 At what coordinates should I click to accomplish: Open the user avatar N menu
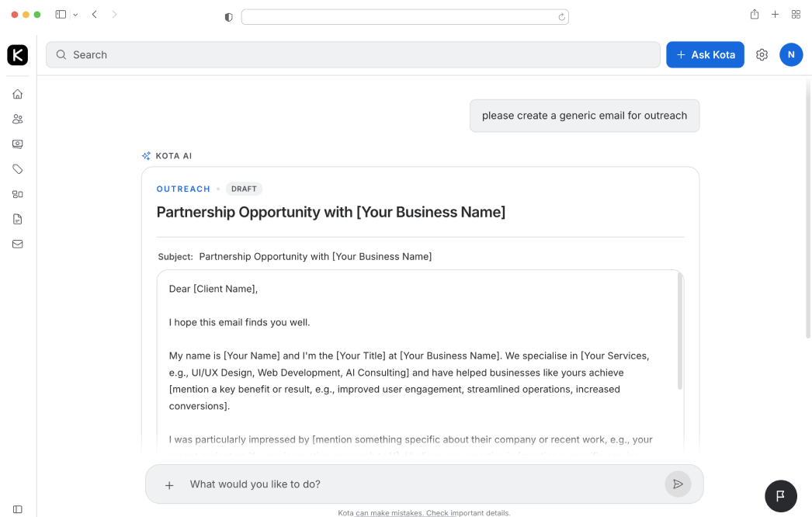791,54
